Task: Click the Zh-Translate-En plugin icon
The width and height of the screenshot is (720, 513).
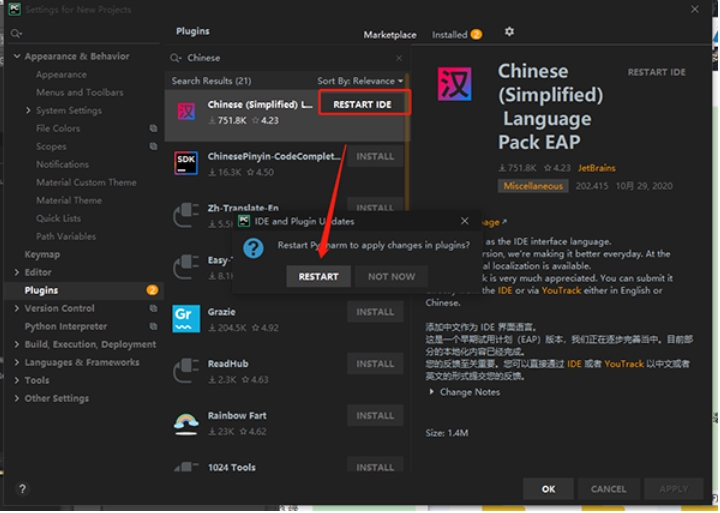Action: coord(186,215)
